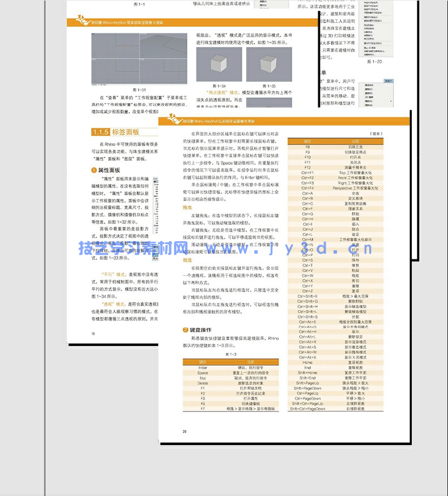
Task: Click the orange subheading "框选"
Action: pos(187,260)
